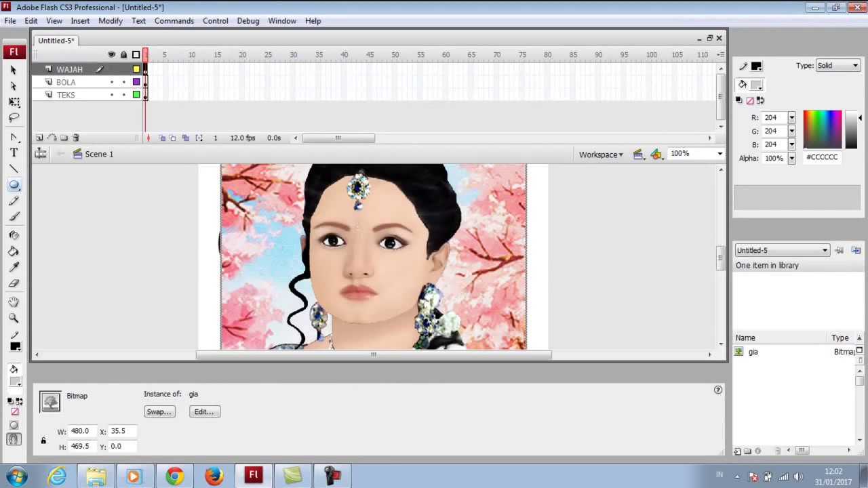Select the Hand tool
Viewport: 868px width, 488px height.
tap(14, 302)
